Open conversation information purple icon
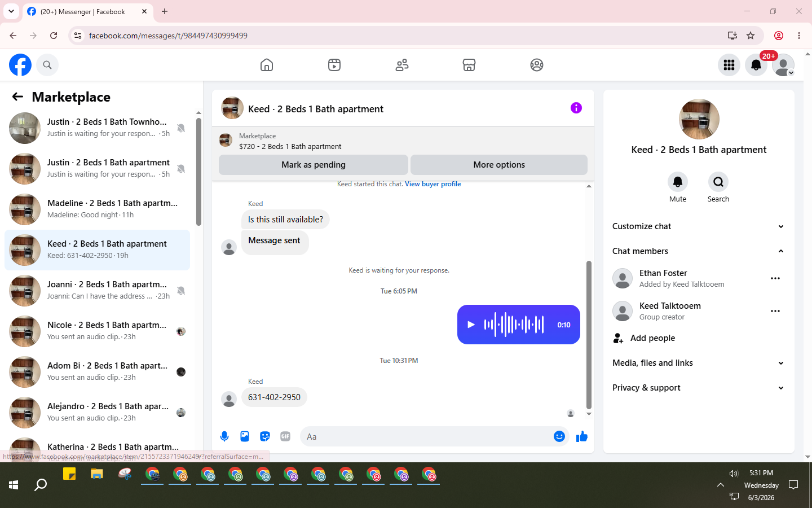The image size is (812, 508). pos(576,108)
